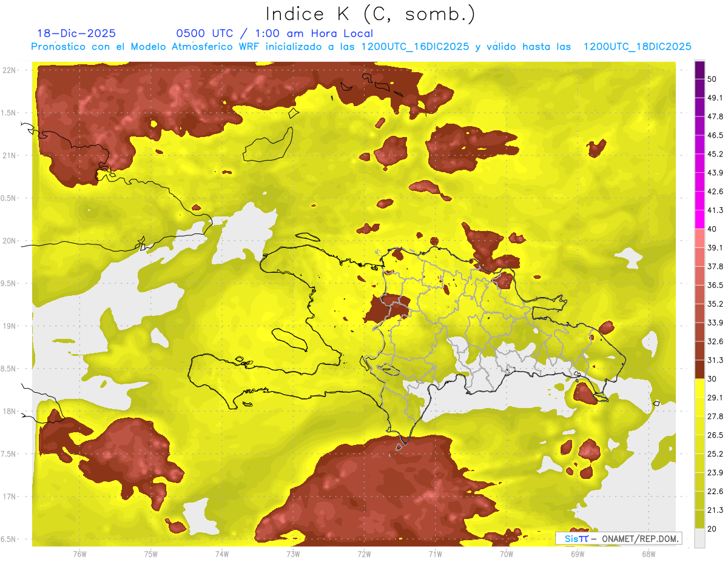Pick the magenta swatch between 40 and 41.3

pyautogui.click(x=699, y=219)
